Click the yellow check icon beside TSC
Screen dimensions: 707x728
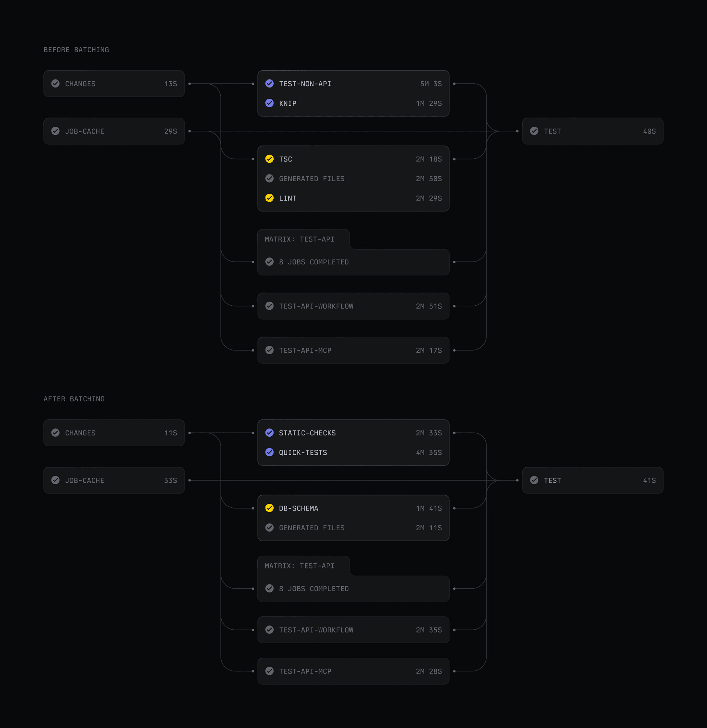coord(269,159)
